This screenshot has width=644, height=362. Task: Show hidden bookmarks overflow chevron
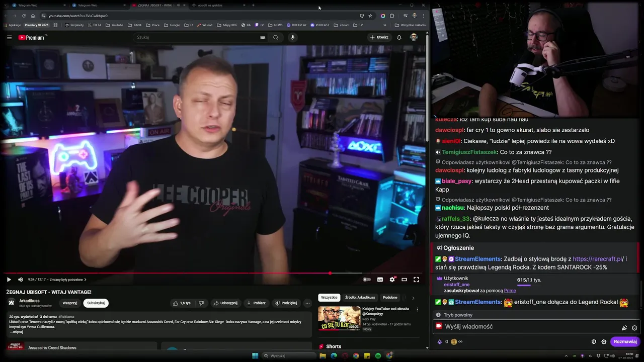pyautogui.click(x=385, y=25)
